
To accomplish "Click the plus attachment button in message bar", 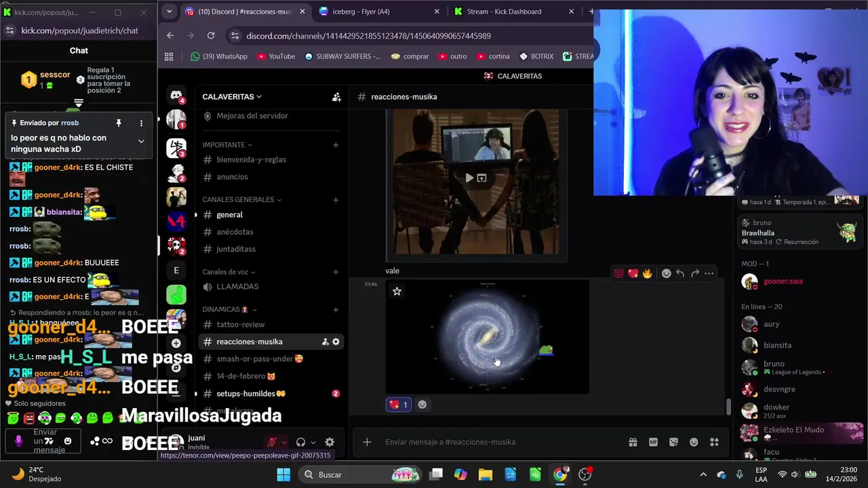I will pyautogui.click(x=367, y=442).
